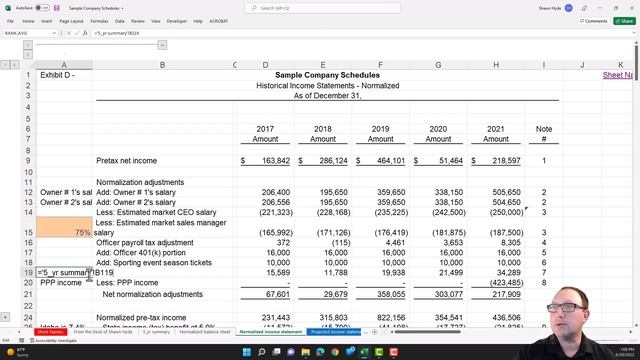Click the Insert Function fx icon
The height and width of the screenshot is (360, 640).
coord(85,33)
